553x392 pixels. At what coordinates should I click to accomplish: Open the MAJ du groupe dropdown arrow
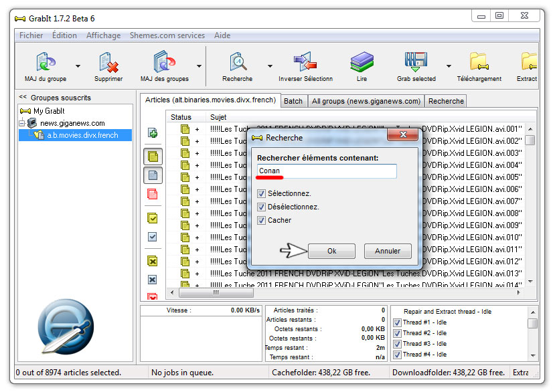[x=78, y=66]
